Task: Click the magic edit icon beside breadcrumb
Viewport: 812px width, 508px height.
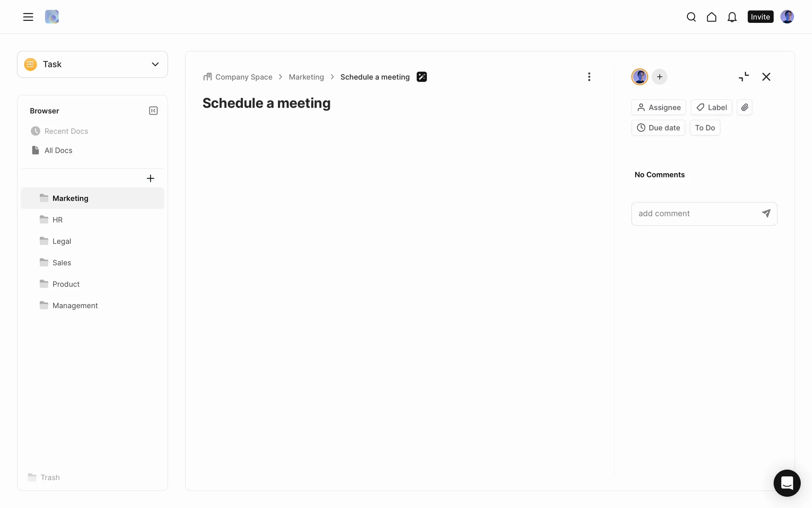Action: click(x=421, y=77)
